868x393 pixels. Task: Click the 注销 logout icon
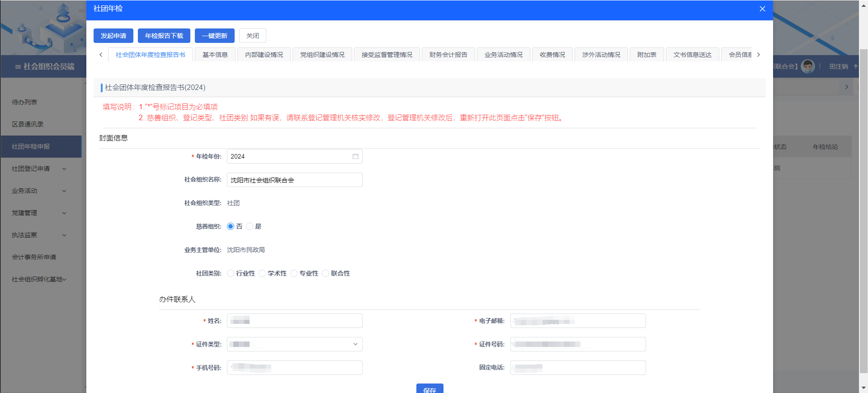click(x=832, y=66)
